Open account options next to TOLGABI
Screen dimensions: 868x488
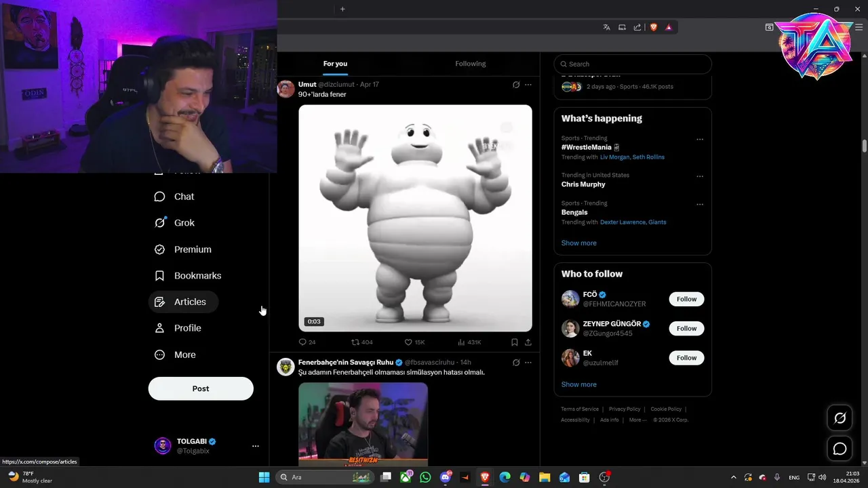[x=256, y=446]
